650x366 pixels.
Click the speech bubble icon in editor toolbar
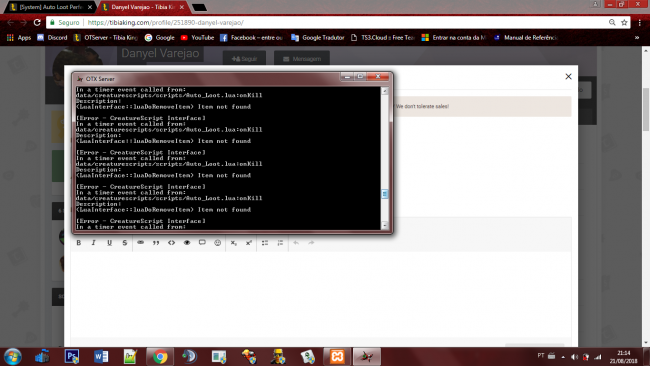click(202, 243)
